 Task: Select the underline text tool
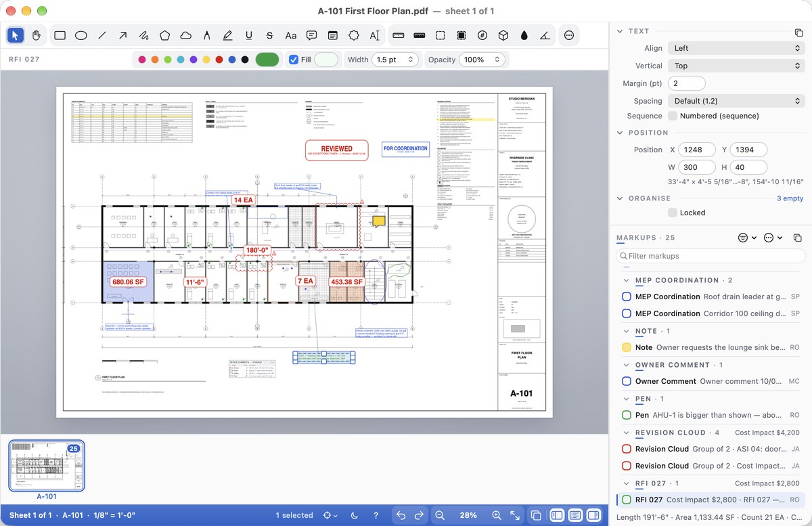pos(248,35)
